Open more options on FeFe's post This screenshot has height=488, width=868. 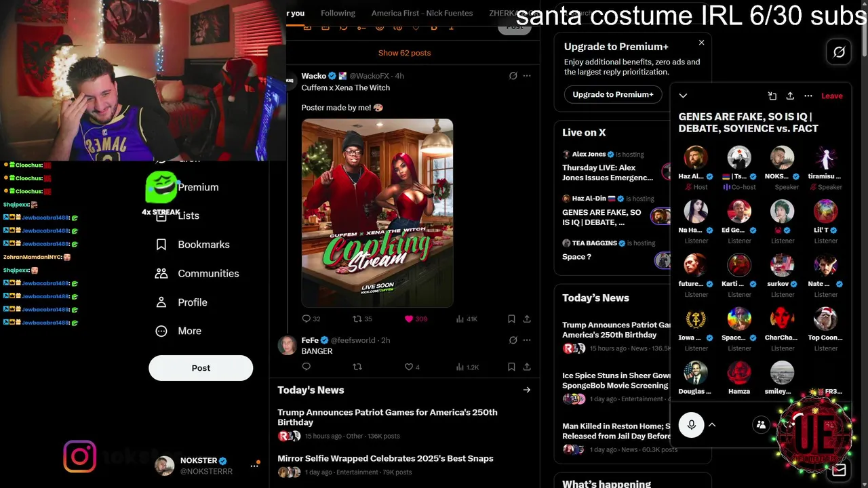pyautogui.click(x=527, y=340)
